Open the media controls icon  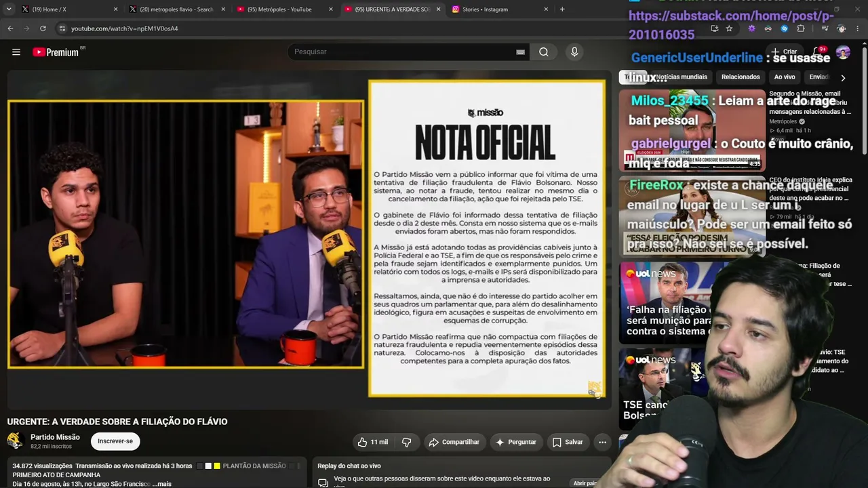point(825,28)
